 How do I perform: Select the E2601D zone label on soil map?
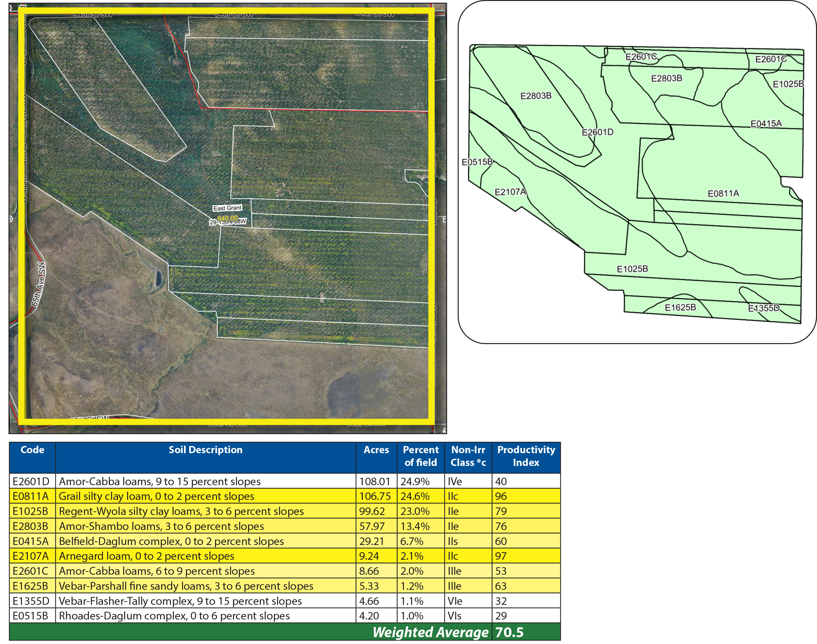tap(598, 132)
